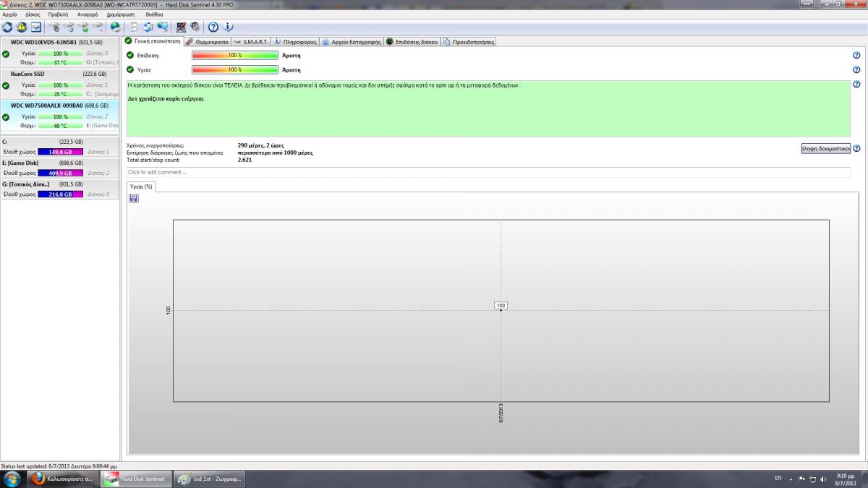Click the 35 °C temperature bar of the RunCore SSD
Viewport: 868px width, 488px height.
point(60,94)
